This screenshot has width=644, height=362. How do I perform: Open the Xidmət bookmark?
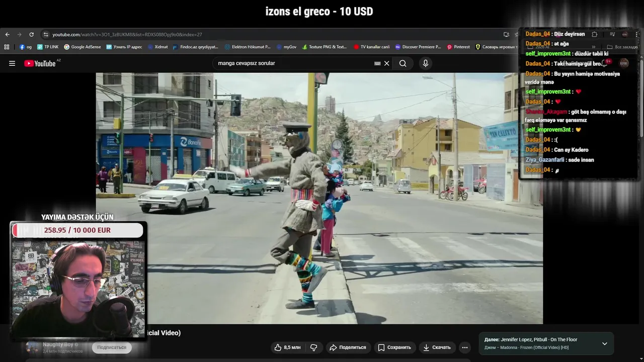tap(158, 47)
